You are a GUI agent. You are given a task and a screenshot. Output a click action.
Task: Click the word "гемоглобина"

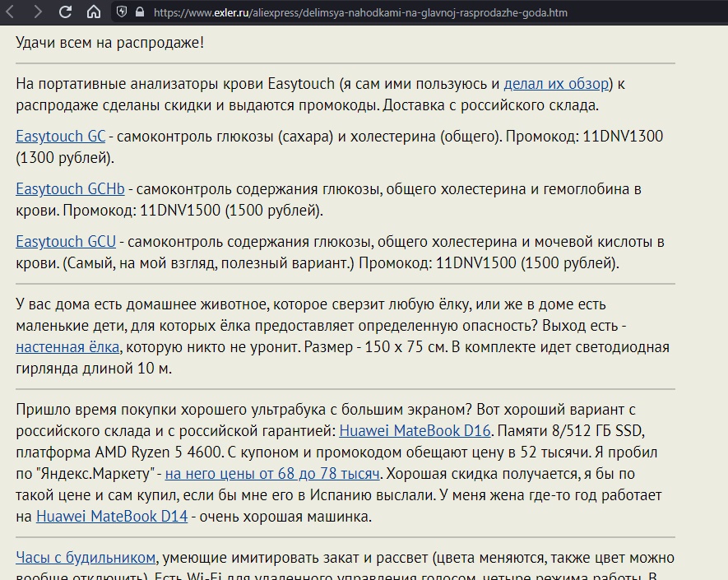[x=587, y=189]
